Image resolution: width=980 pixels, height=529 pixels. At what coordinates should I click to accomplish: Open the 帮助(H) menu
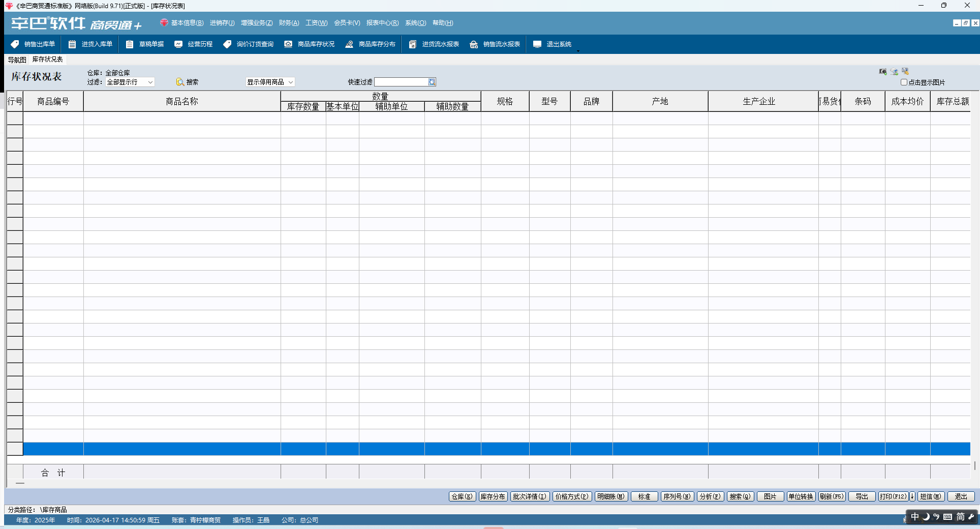point(443,23)
